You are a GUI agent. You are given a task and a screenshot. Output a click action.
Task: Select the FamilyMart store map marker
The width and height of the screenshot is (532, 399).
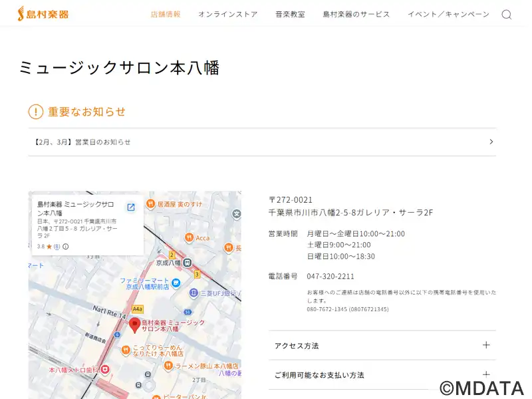click(176, 283)
